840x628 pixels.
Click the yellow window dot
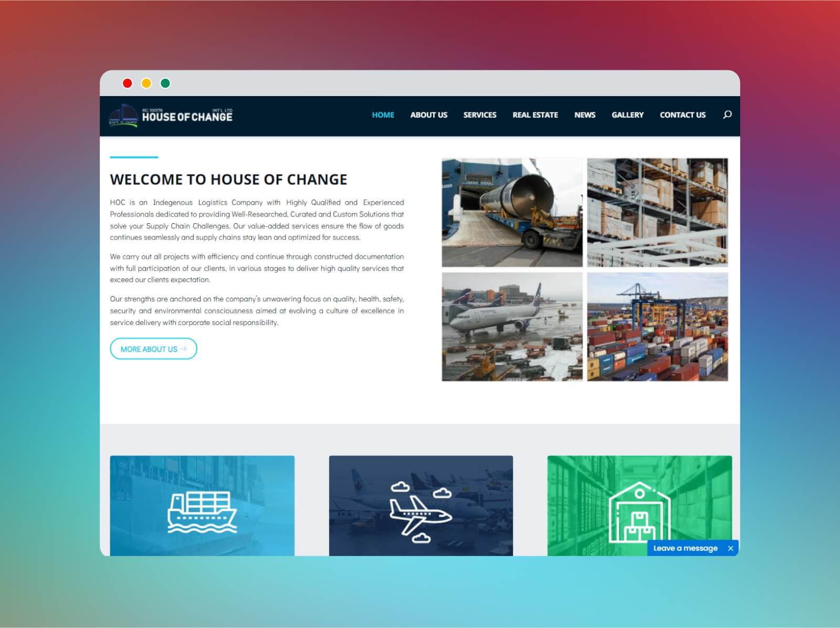pyautogui.click(x=146, y=83)
